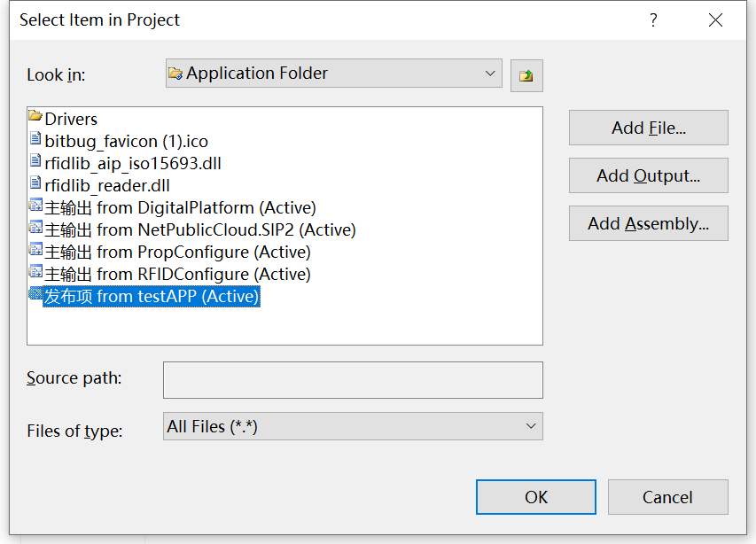Expand the Files of type dropdown
Image resolution: width=756 pixels, height=544 pixels.
click(x=531, y=426)
